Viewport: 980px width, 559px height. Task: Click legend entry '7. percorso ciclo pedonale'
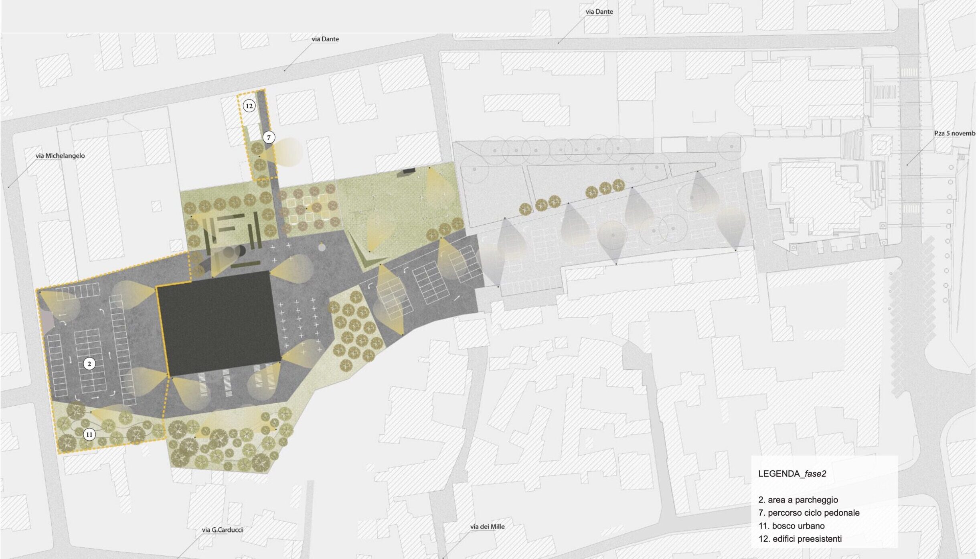[x=809, y=512]
